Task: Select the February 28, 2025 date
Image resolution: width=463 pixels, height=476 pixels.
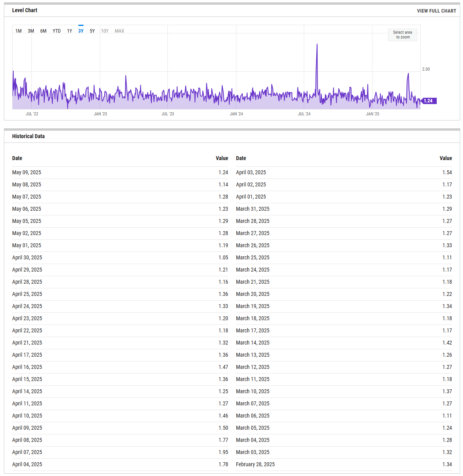Action: (255, 464)
